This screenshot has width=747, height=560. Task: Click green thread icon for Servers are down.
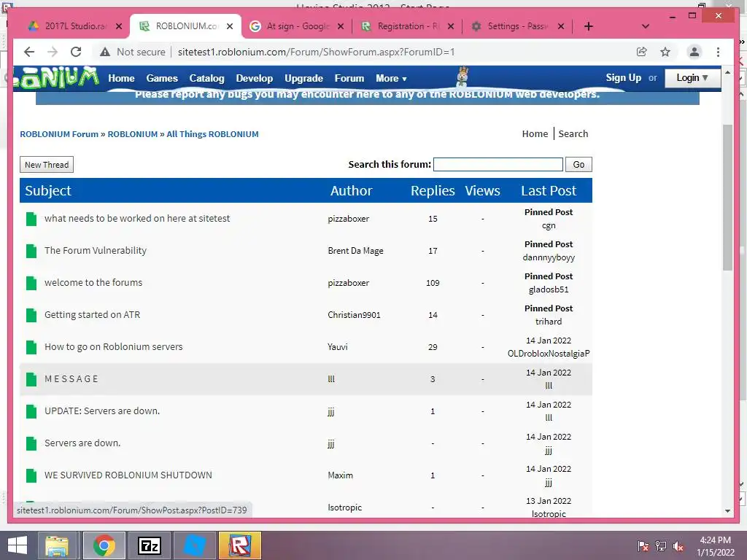coord(31,443)
